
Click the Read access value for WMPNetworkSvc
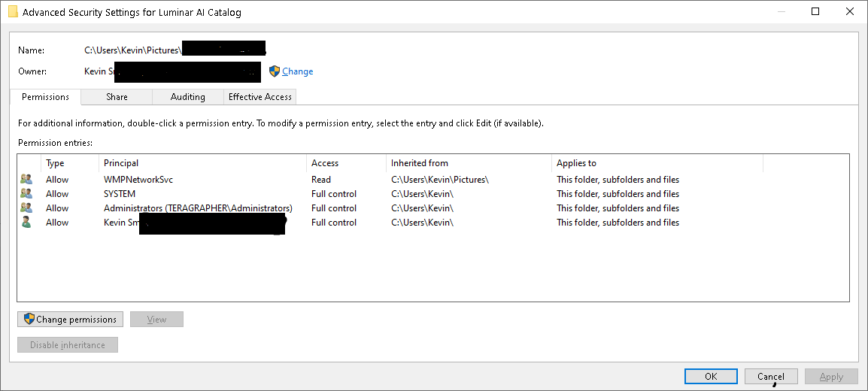point(321,179)
